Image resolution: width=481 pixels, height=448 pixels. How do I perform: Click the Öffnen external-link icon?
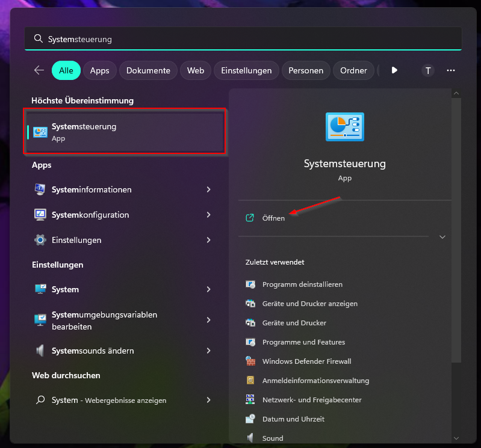pos(250,218)
